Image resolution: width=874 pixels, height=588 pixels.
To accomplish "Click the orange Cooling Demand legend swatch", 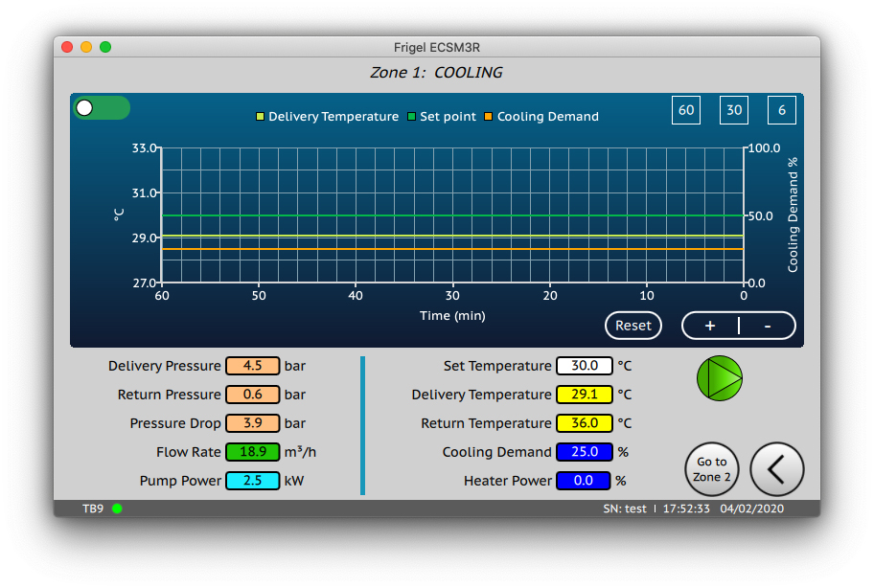I will pos(489,117).
